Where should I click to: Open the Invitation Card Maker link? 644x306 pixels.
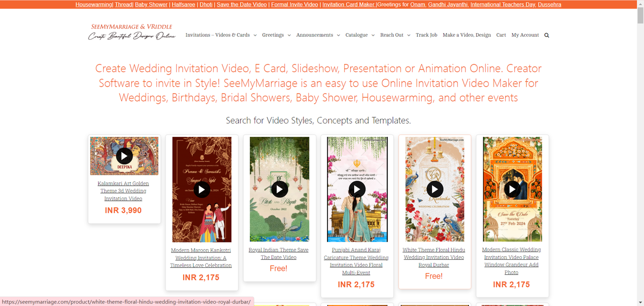tap(348, 5)
